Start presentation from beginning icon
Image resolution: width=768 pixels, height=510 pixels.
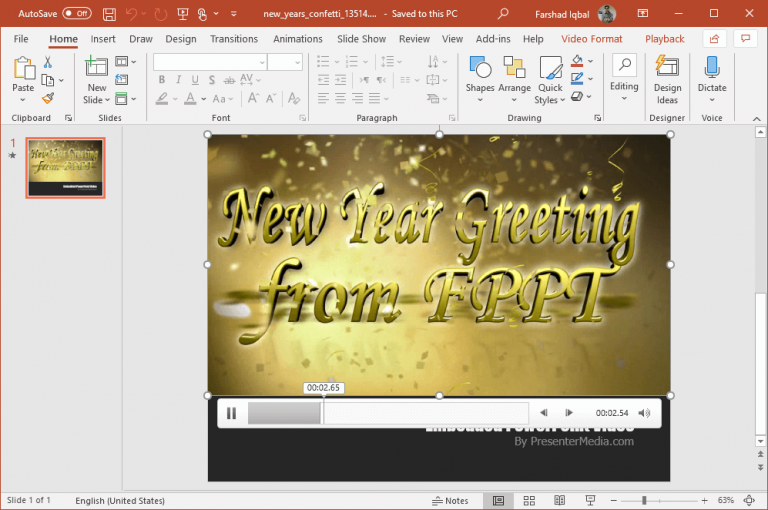click(x=183, y=14)
